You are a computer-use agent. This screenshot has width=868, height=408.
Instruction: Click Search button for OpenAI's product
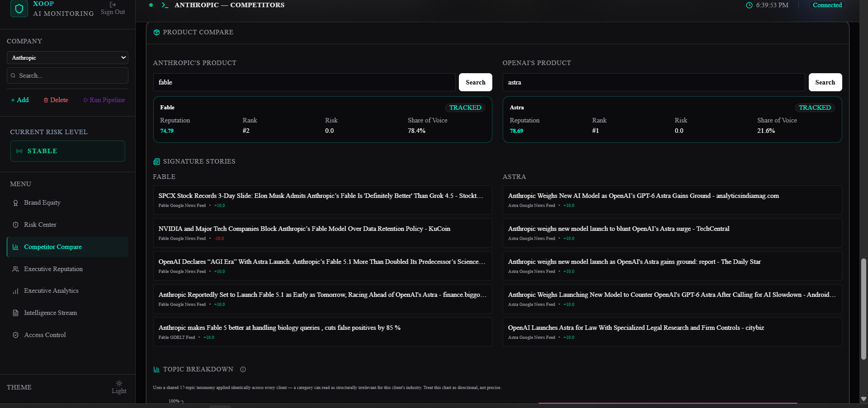click(x=825, y=82)
